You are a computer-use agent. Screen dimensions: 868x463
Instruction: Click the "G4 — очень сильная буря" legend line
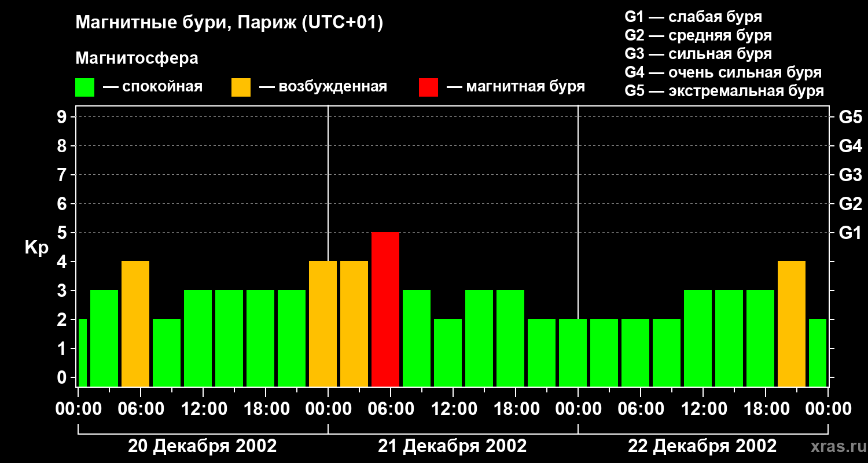[x=723, y=72]
